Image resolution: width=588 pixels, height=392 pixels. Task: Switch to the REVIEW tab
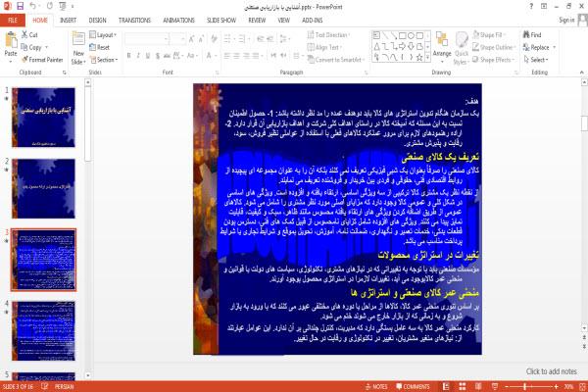(257, 21)
